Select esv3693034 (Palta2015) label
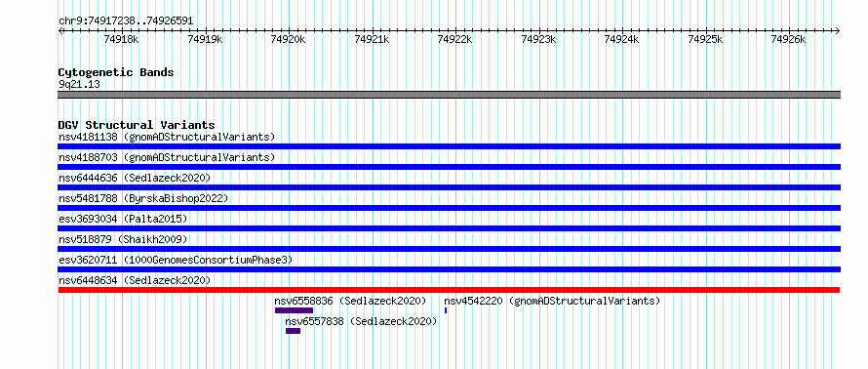868x369 pixels. tap(123, 219)
